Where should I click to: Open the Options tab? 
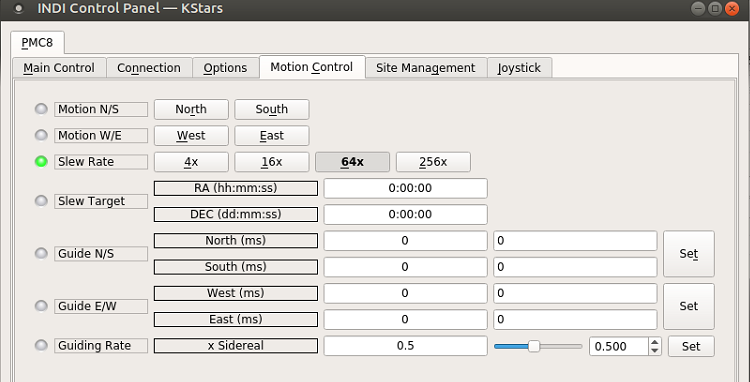pos(225,68)
